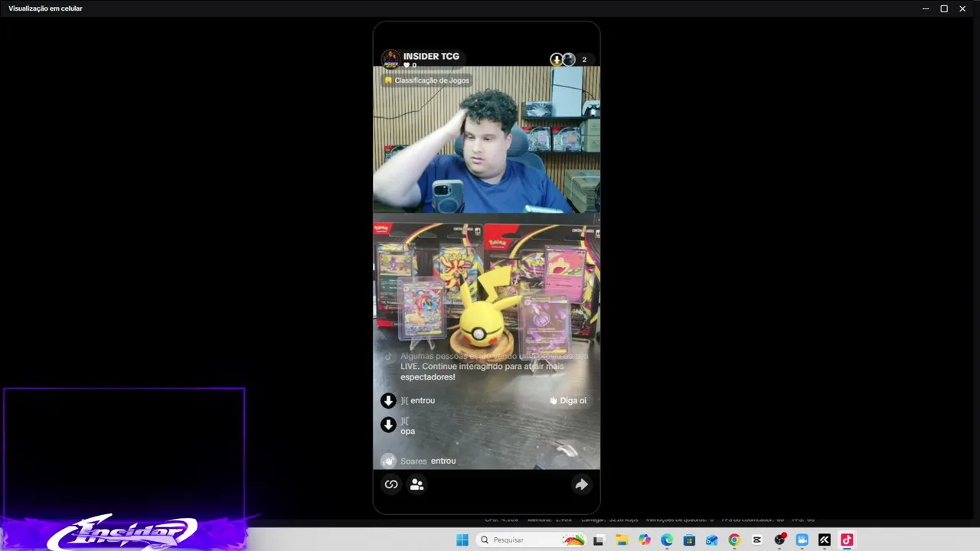
Task: Open the link icon in the live preview
Action: point(391,484)
